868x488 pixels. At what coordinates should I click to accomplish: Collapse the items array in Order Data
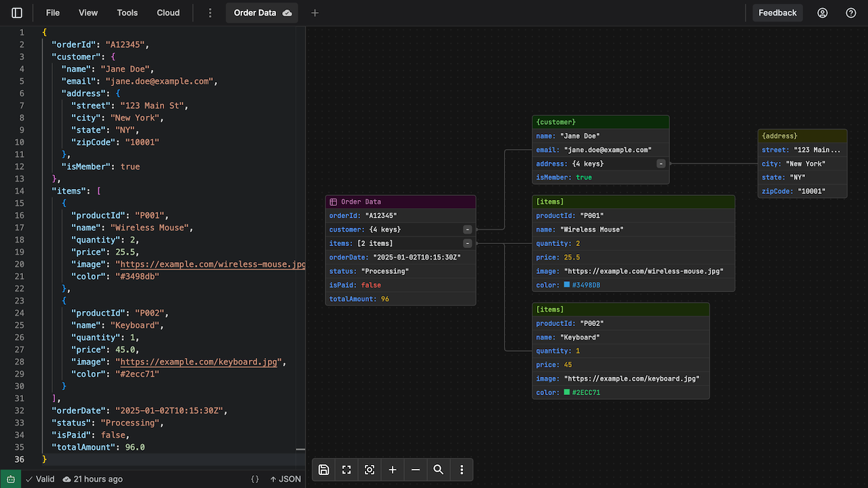pyautogui.click(x=467, y=243)
